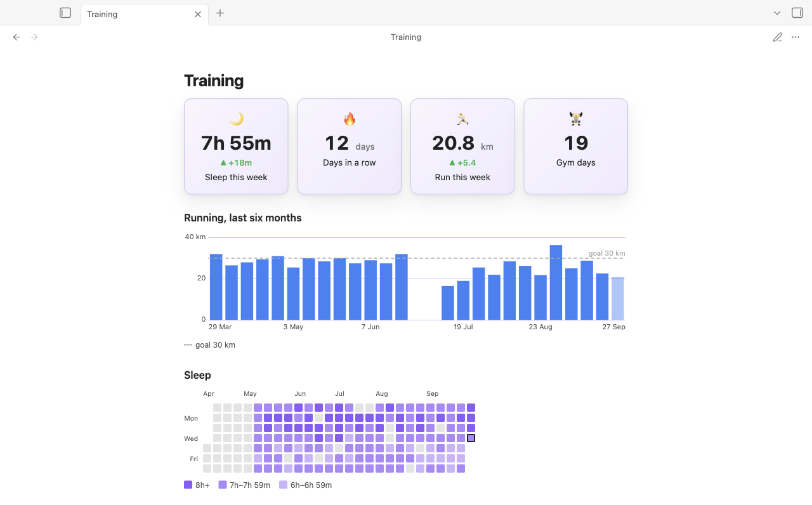
Task: Click the 8h+ legend color swatch
Action: pos(188,485)
